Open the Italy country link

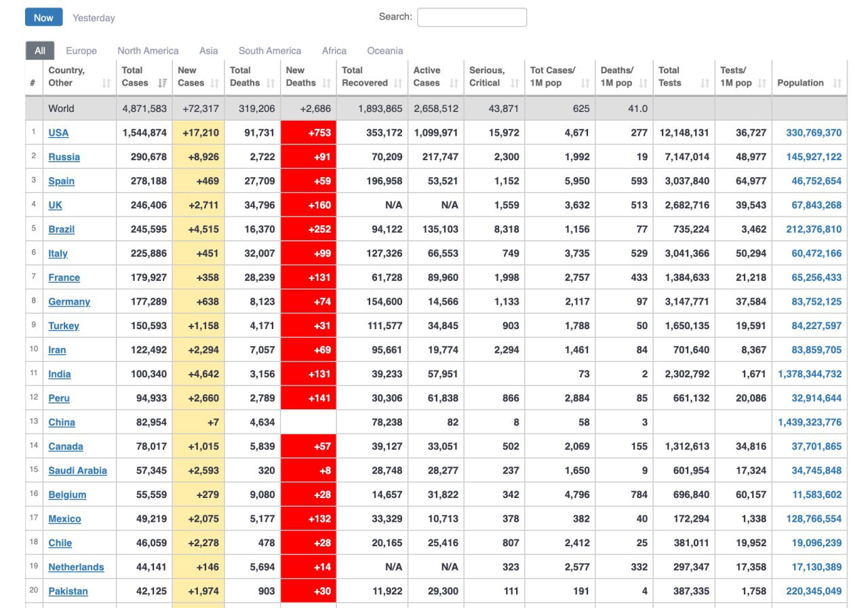[x=58, y=253]
